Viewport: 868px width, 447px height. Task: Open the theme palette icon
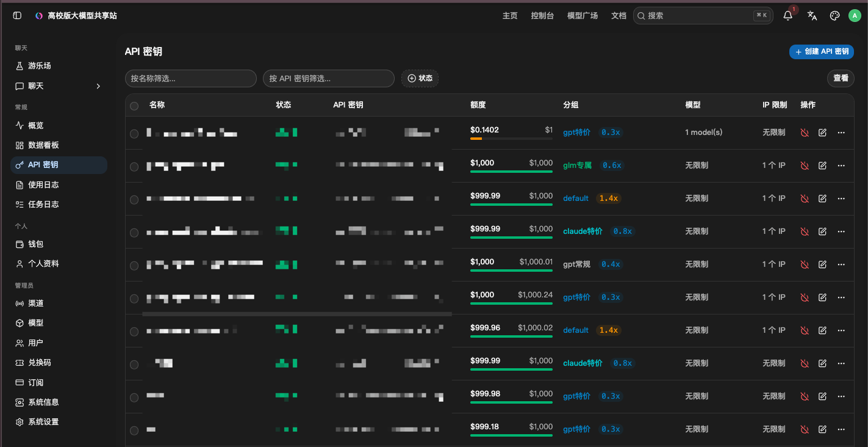pyautogui.click(x=835, y=16)
